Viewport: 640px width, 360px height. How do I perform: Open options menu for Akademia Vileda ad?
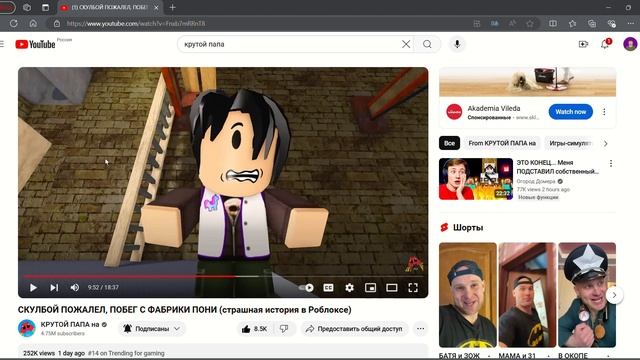(604, 112)
